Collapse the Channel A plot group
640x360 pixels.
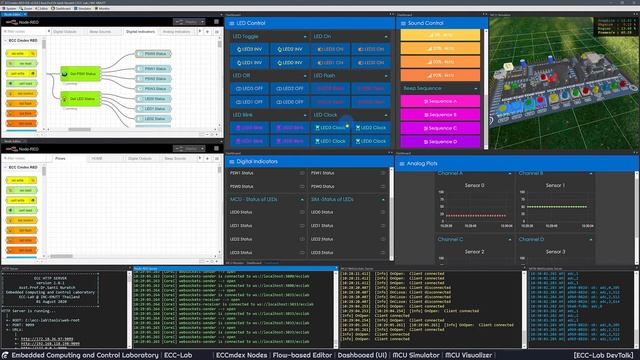(510, 173)
